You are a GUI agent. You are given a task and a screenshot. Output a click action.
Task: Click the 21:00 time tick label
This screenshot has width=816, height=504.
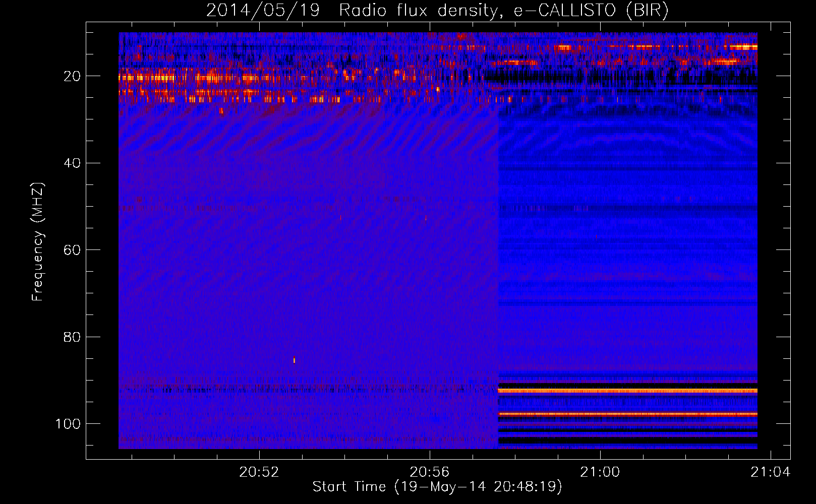coord(600,472)
